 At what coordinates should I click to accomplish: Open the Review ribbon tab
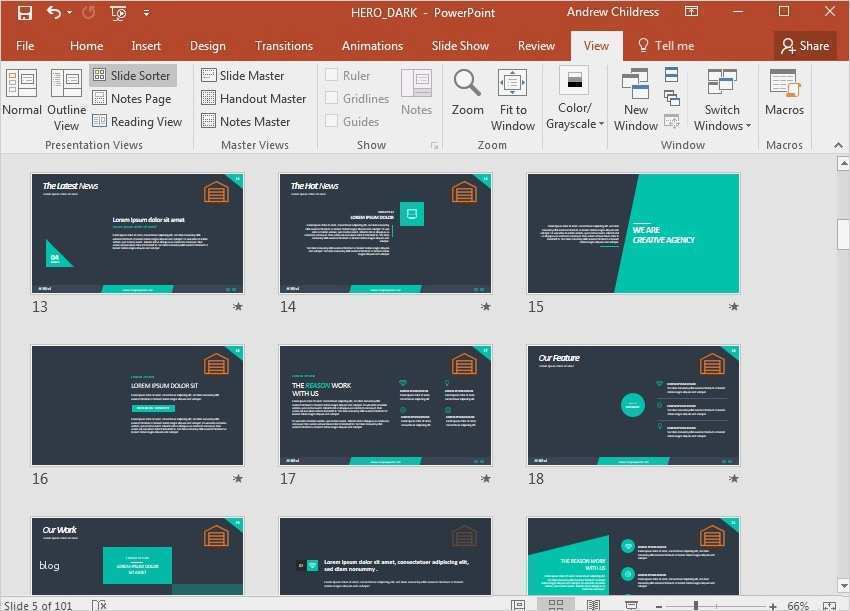(x=536, y=45)
